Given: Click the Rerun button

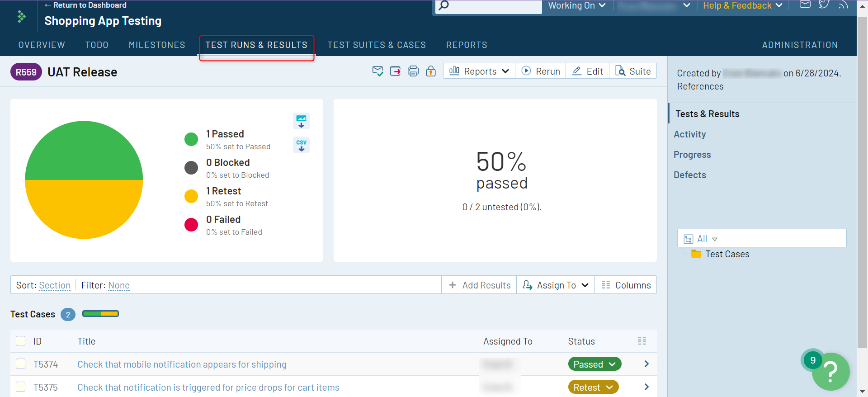Looking at the screenshot, I should 541,71.
